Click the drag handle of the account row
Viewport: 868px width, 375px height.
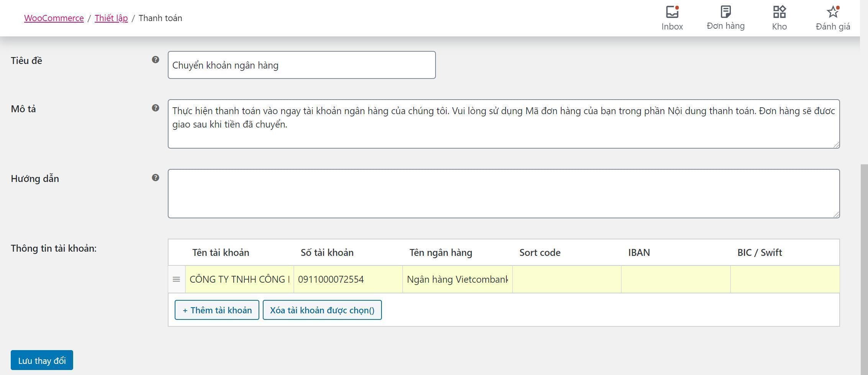click(x=176, y=279)
